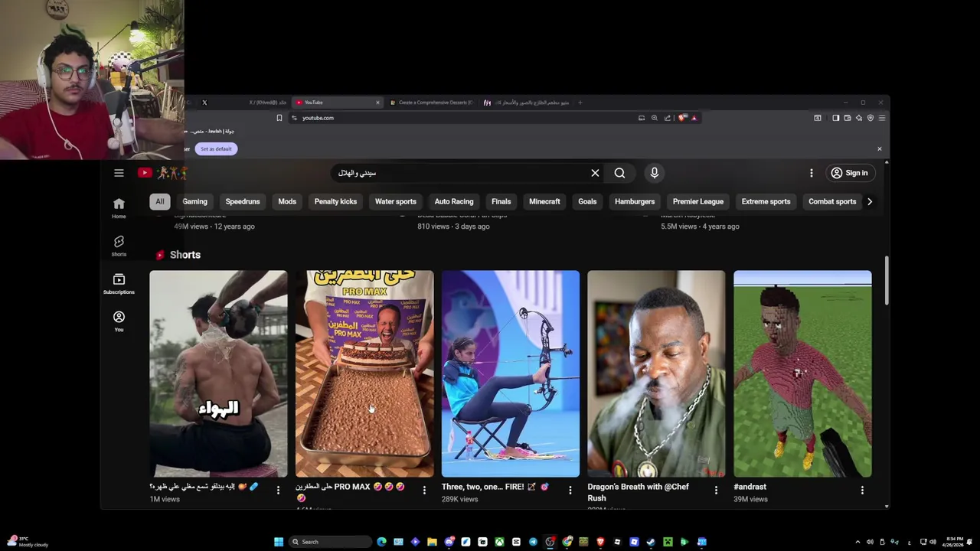
Task: Open YouTube settings three-dot menu
Action: point(812,173)
